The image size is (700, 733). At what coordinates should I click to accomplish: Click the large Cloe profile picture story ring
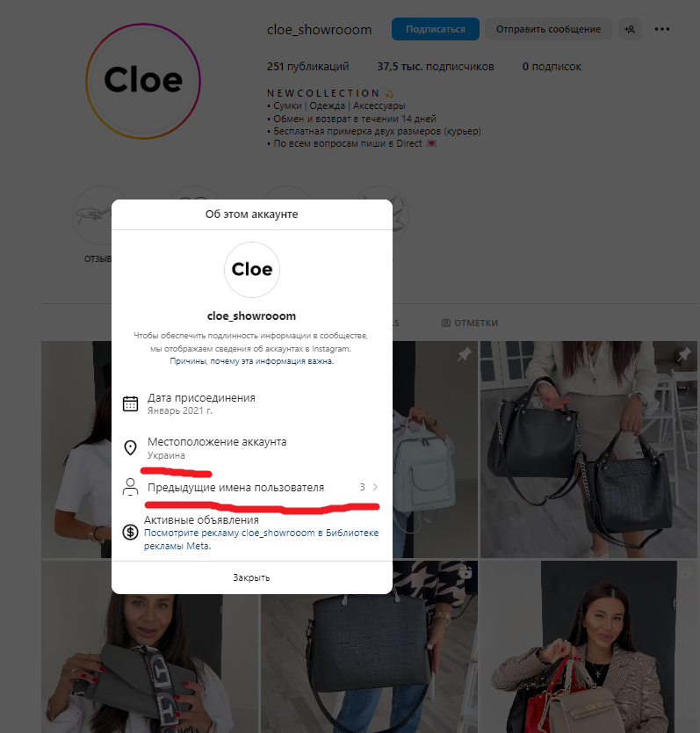143,81
